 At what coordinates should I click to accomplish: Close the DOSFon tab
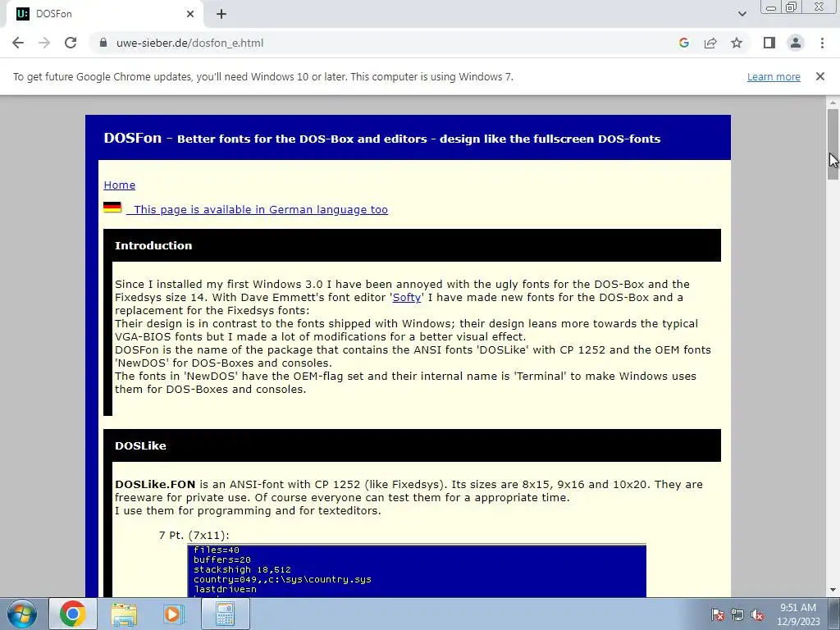point(190,14)
